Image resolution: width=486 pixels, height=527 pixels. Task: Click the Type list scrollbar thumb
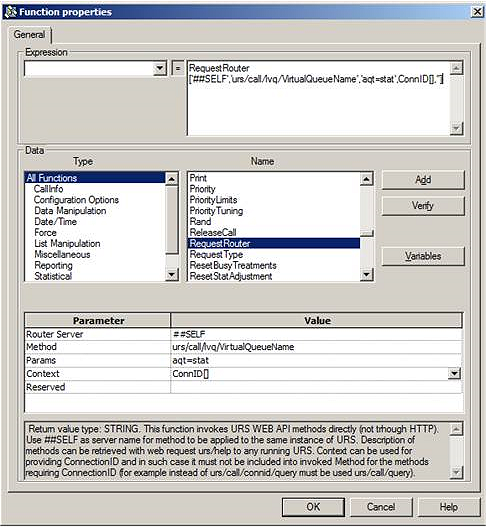[x=171, y=219]
